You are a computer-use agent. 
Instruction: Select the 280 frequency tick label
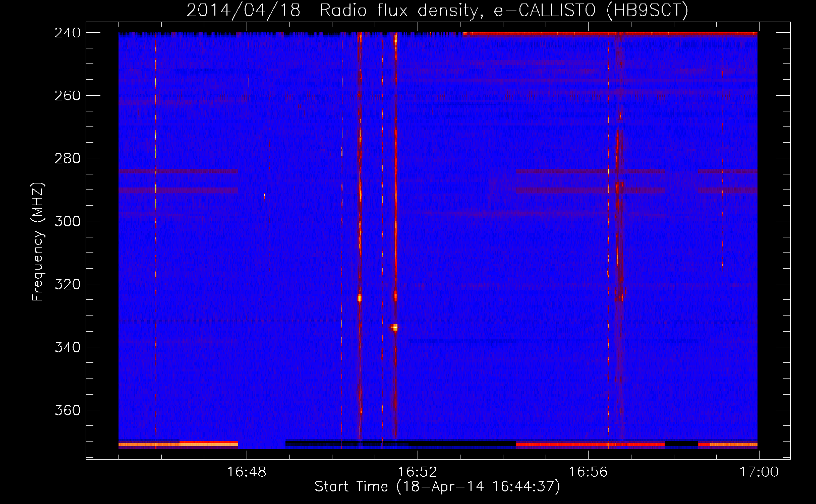[68, 159]
